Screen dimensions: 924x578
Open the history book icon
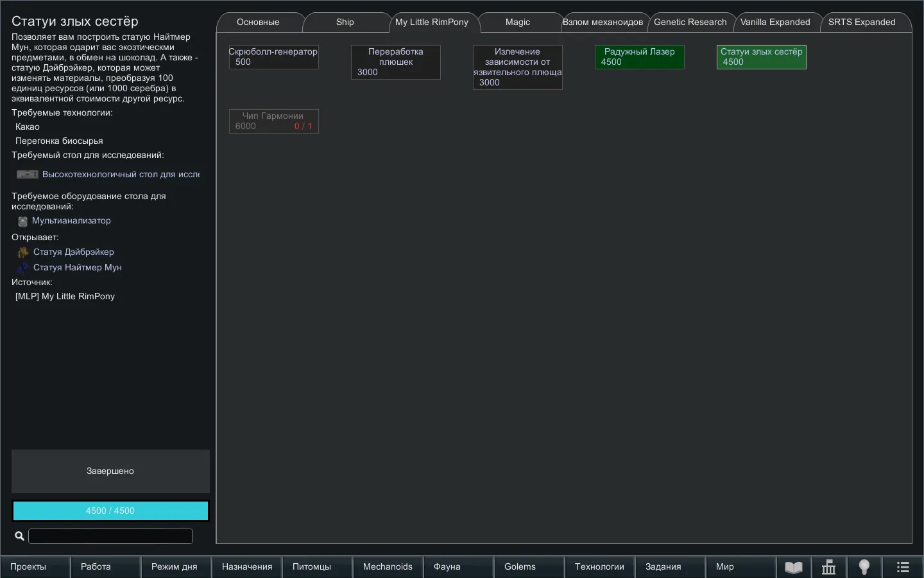[x=794, y=567]
